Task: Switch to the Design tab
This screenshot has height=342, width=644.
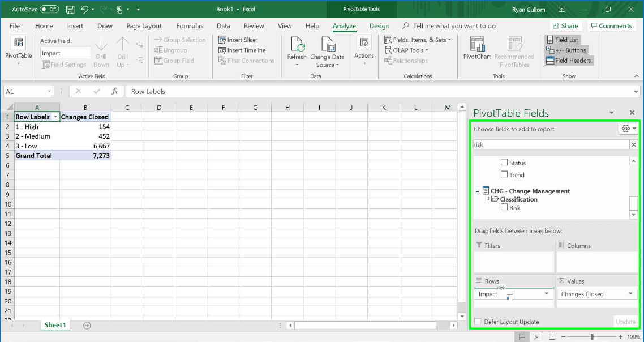Action: [379, 26]
